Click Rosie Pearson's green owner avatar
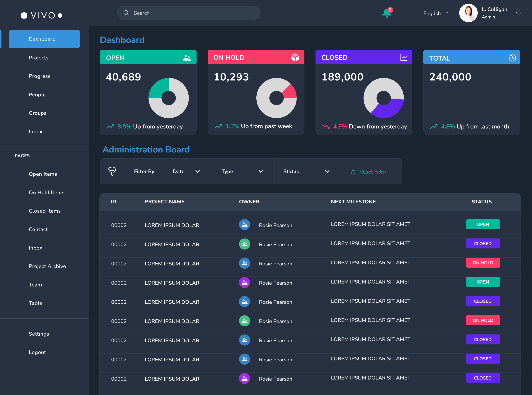 pyautogui.click(x=244, y=244)
